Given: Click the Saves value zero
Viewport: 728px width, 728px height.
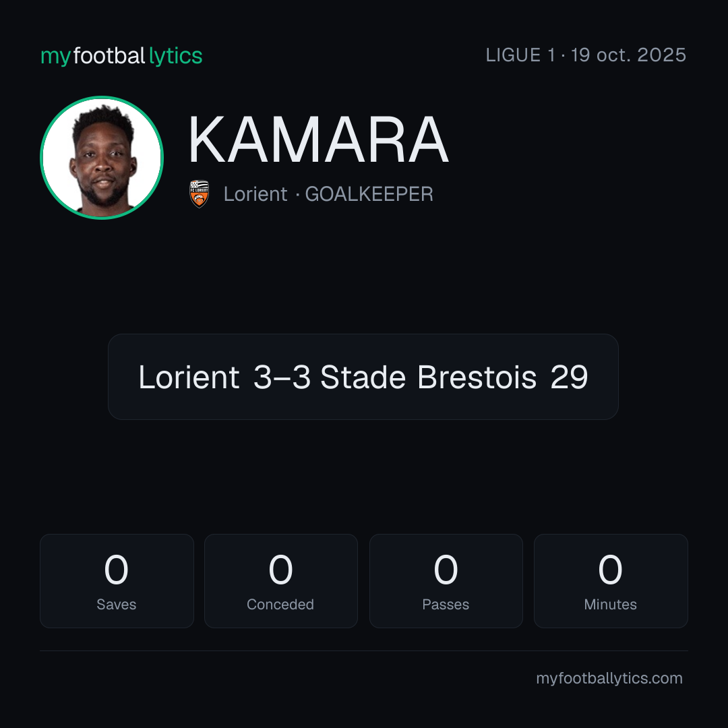Looking at the screenshot, I should (116, 570).
